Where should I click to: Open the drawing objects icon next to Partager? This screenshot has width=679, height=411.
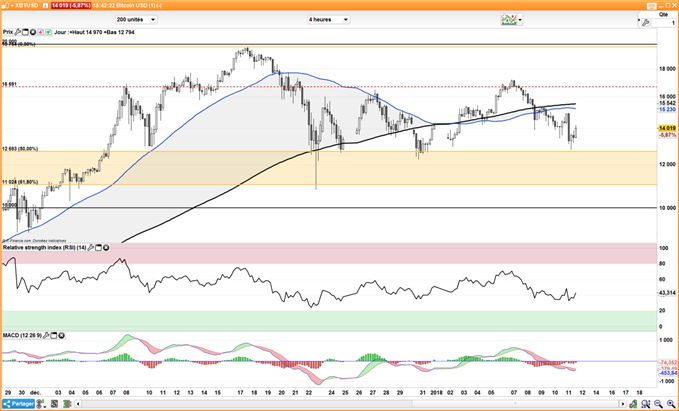41,404
